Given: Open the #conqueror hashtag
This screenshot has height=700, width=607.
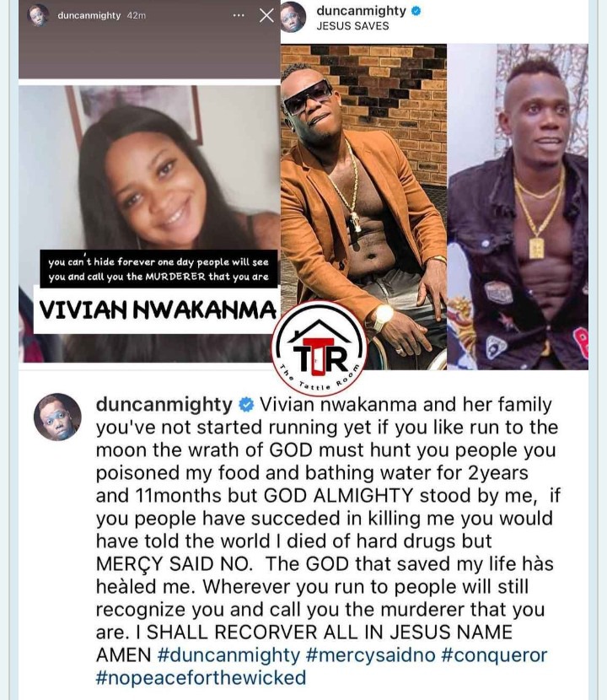Looking at the screenshot, I should point(494,655).
